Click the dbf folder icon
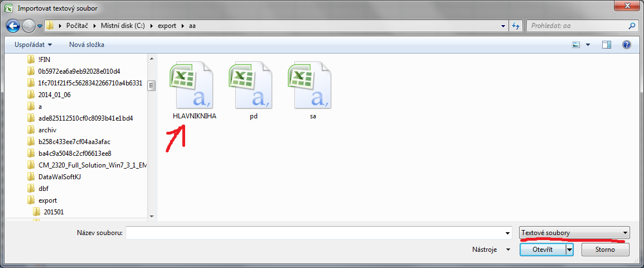Screen dimensions: 644x268 click(31, 189)
